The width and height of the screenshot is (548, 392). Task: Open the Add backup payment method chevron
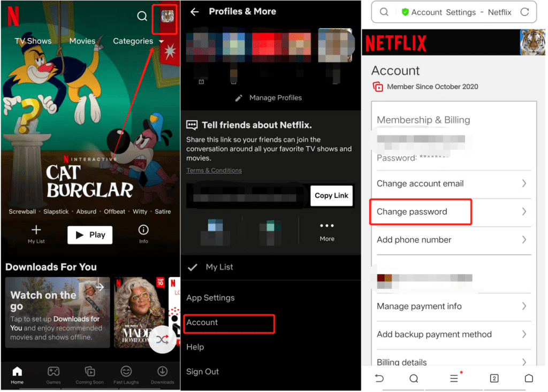click(524, 334)
